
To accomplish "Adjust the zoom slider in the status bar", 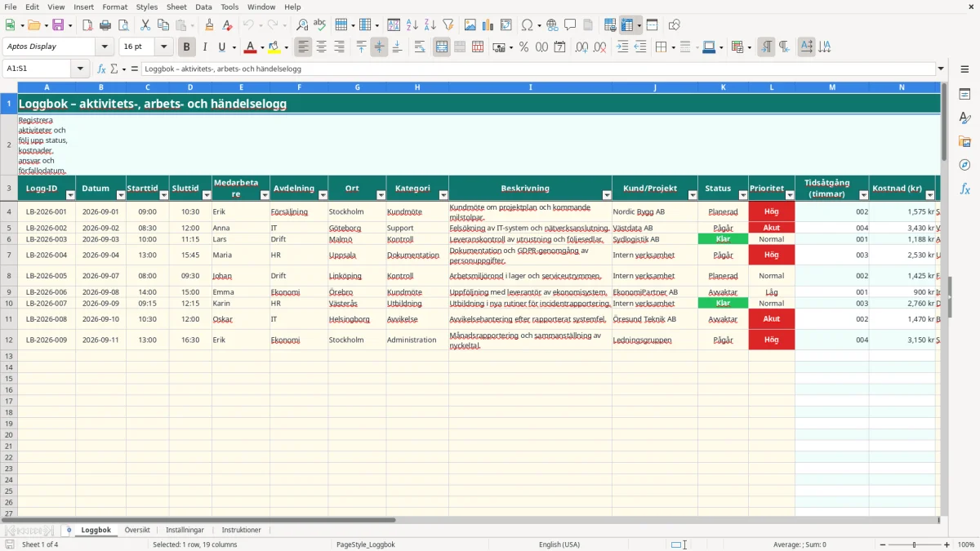I will click(915, 544).
